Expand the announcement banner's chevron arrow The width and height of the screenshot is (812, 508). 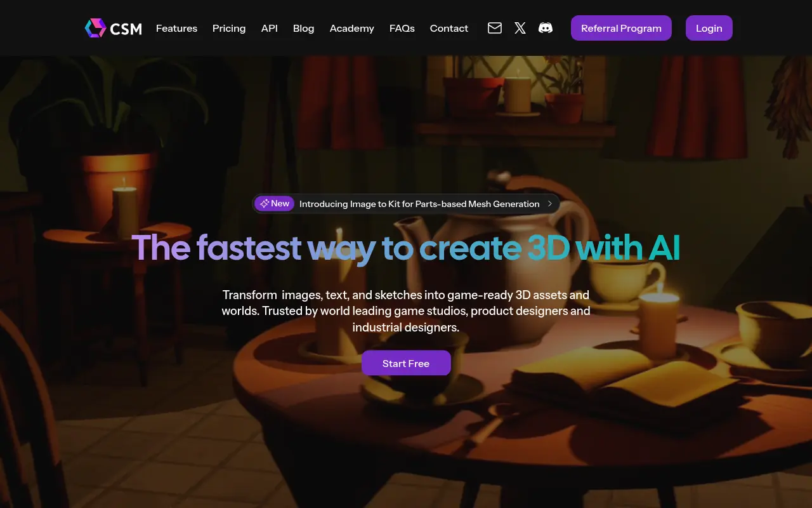[x=550, y=204]
